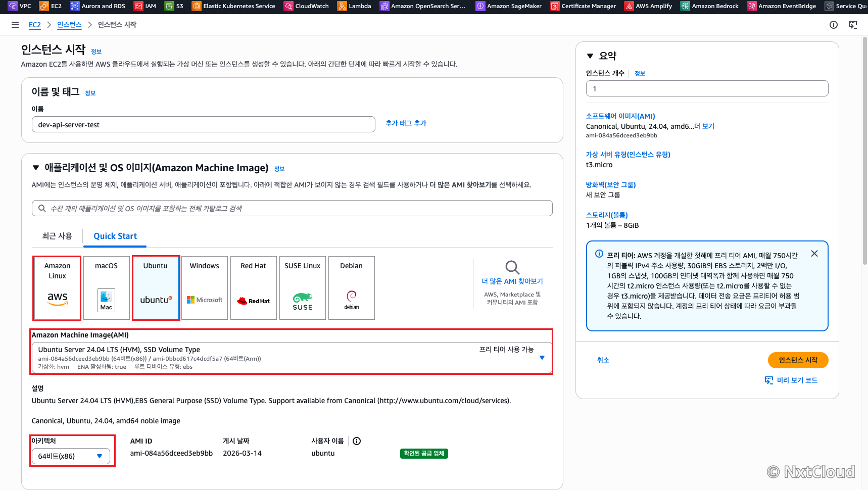Image resolution: width=868 pixels, height=490 pixels.
Task: Open the EC2 shortcut in favorites bar
Action: tap(51, 6)
